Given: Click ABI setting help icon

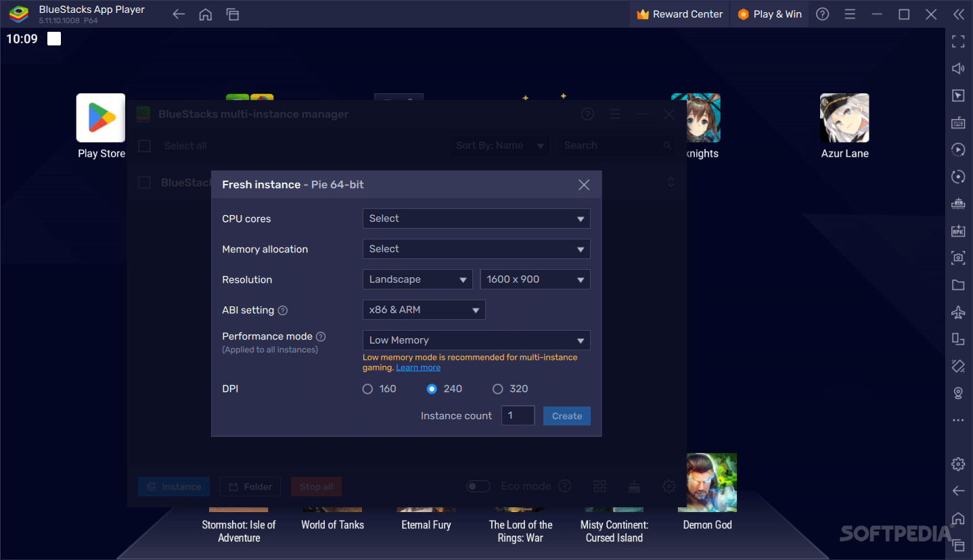Looking at the screenshot, I should (283, 310).
